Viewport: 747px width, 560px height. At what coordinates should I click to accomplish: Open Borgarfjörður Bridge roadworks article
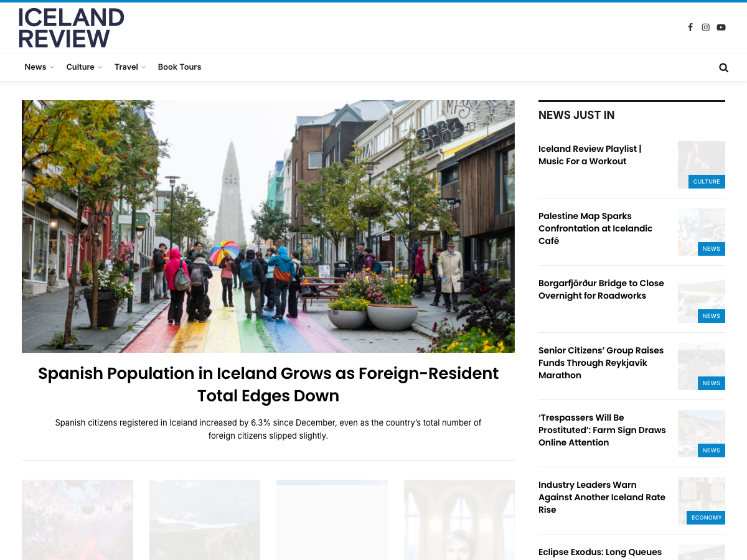point(601,289)
